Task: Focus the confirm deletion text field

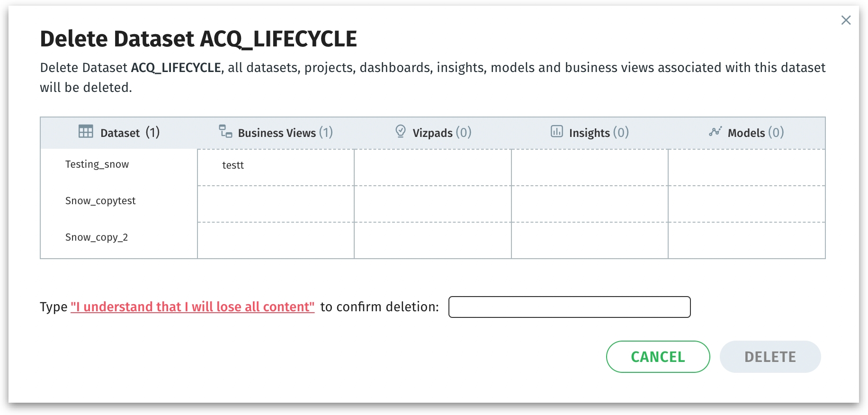Action: [569, 307]
